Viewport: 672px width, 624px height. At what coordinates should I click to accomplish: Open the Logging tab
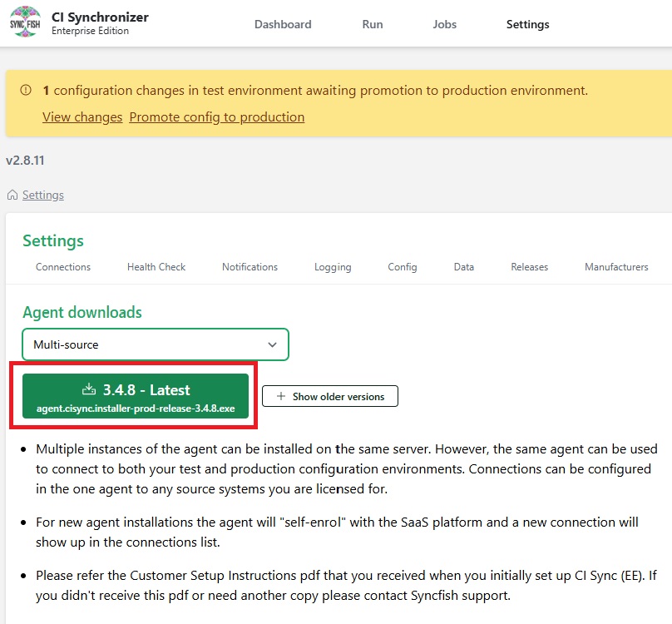click(333, 267)
